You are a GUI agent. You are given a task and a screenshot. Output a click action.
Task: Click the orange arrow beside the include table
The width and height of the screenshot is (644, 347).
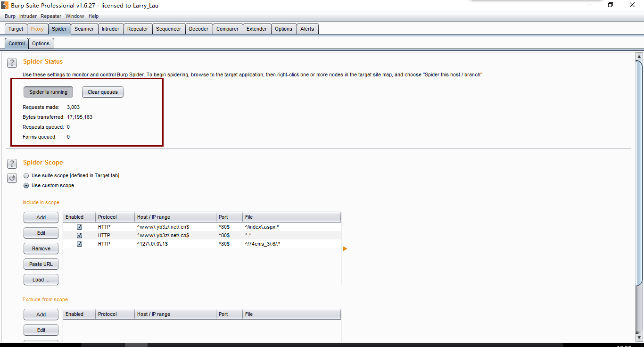click(345, 248)
